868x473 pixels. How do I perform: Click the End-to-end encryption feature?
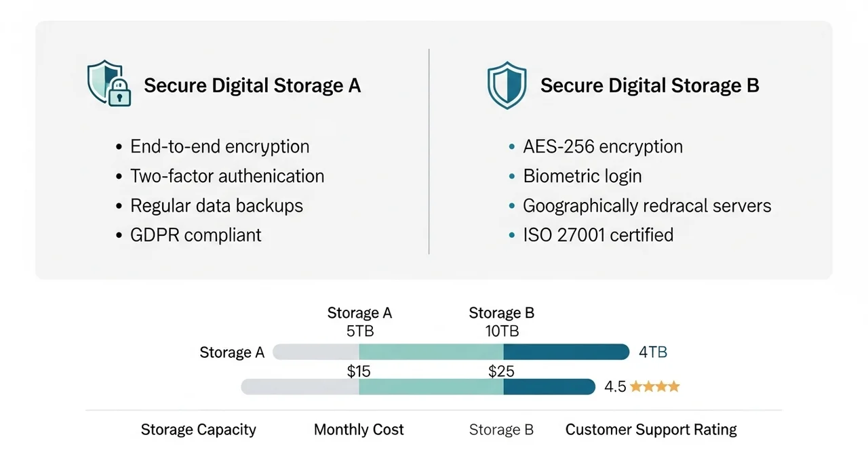220,146
